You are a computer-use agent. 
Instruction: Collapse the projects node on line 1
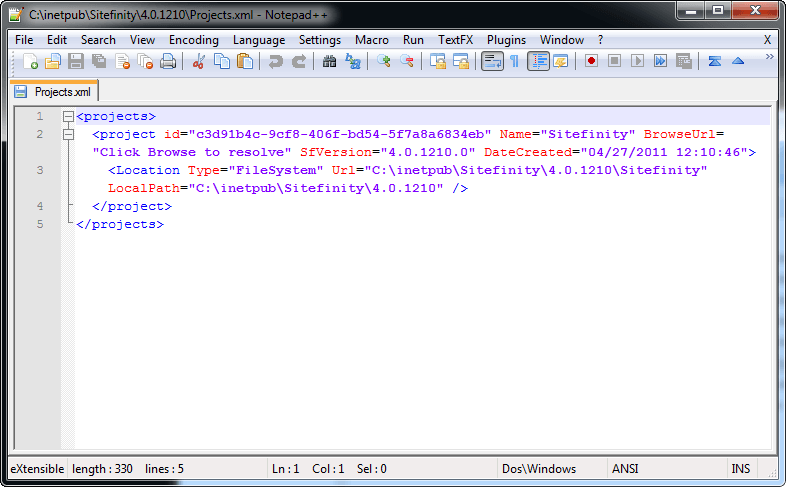pyautogui.click(x=68, y=117)
